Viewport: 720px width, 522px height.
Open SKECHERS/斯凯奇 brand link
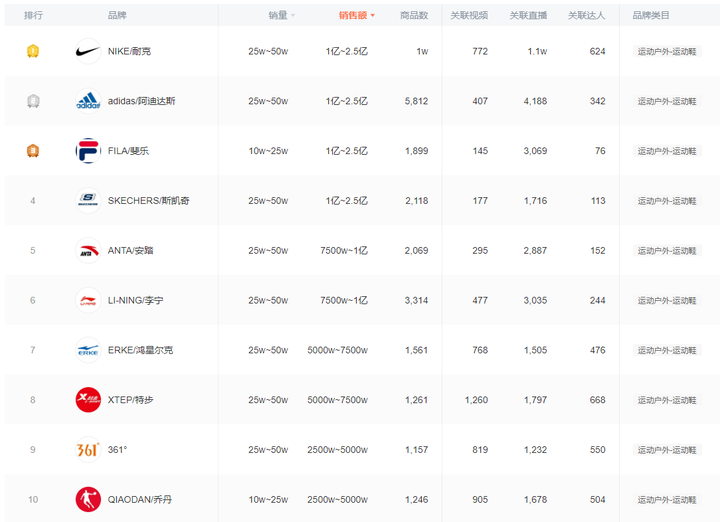click(x=148, y=201)
